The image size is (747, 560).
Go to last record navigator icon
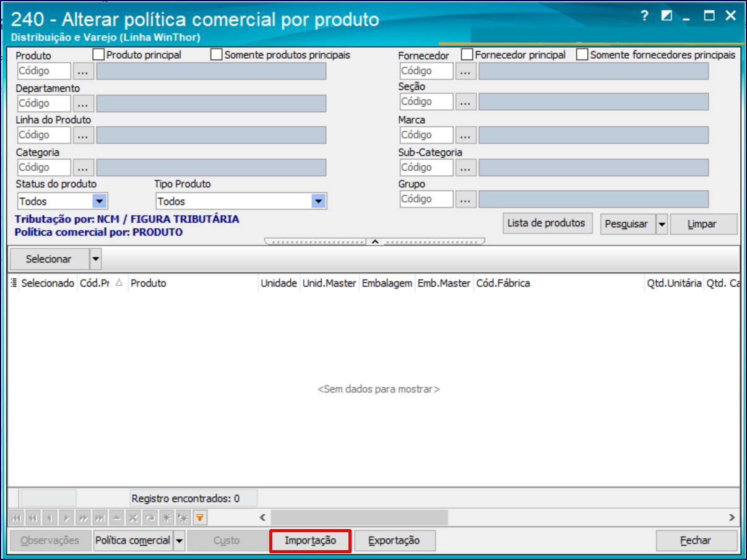coord(100,517)
